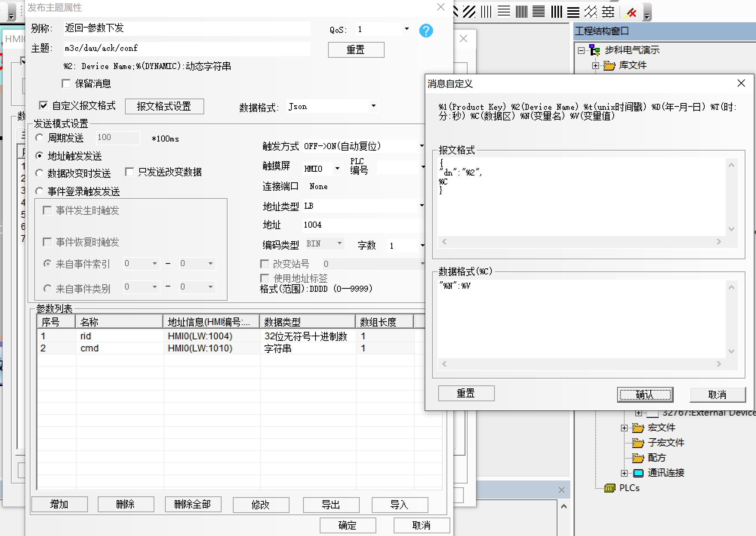Click down arrow of 报文格式 vertical scrollbar

[731, 229]
